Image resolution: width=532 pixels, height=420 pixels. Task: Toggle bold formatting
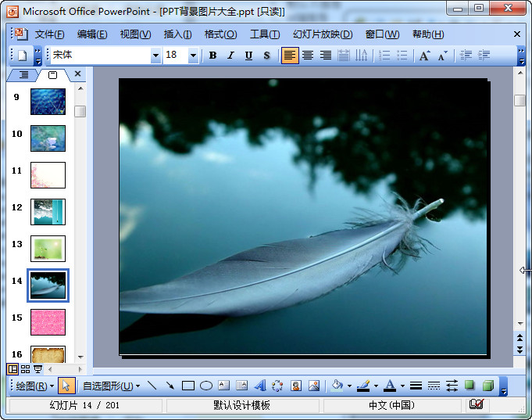click(x=212, y=56)
